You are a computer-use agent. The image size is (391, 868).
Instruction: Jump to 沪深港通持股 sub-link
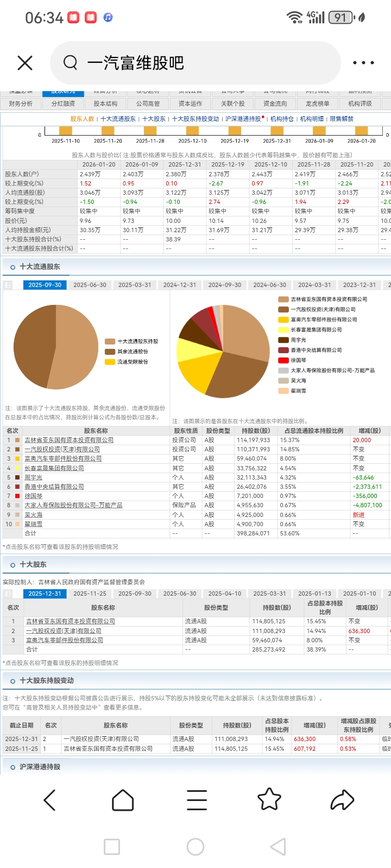tap(243, 119)
